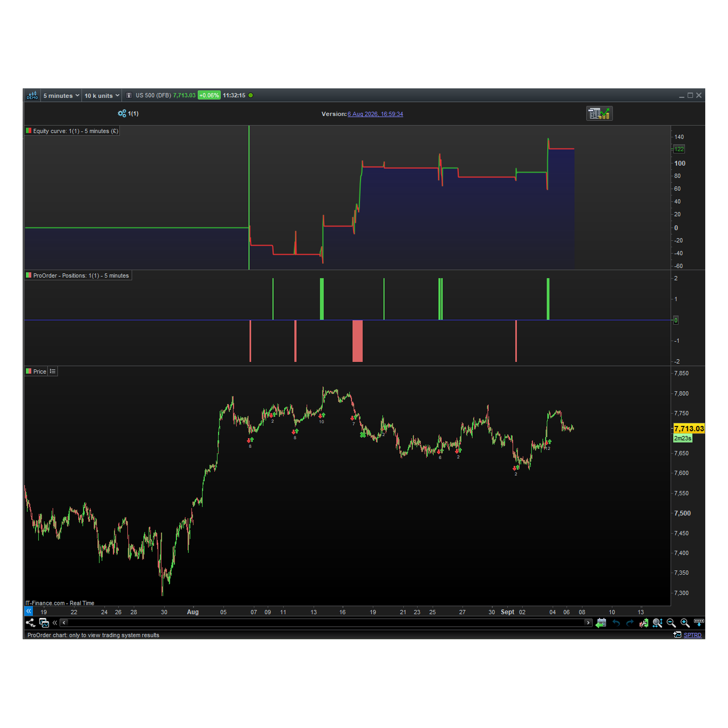Click the 2m23s countdown label
Screen dimensions: 728x728
682,439
